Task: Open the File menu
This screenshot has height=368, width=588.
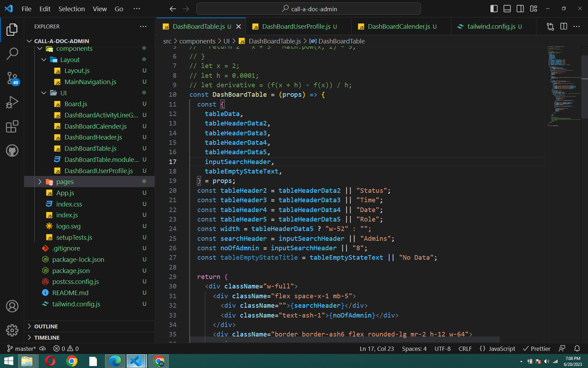Action: 26,9
